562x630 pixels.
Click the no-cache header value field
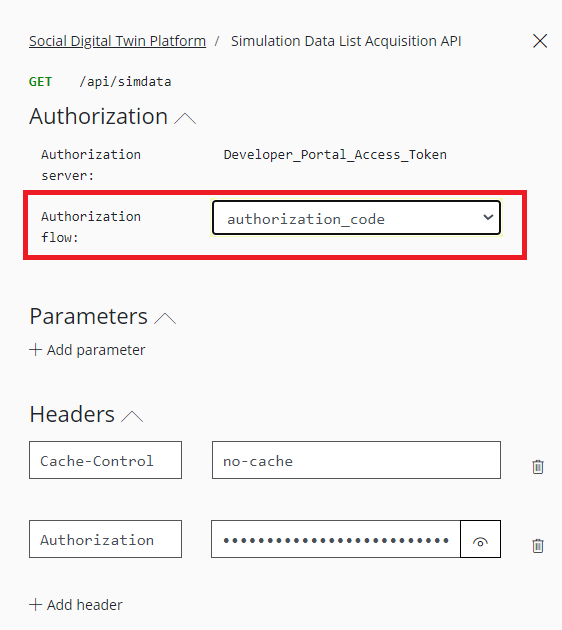point(356,460)
